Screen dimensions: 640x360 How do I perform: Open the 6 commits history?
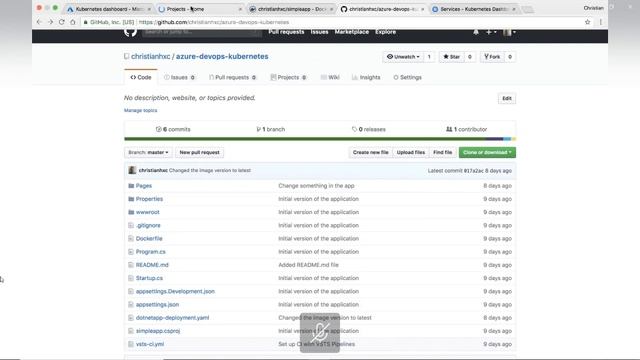[x=173, y=129]
